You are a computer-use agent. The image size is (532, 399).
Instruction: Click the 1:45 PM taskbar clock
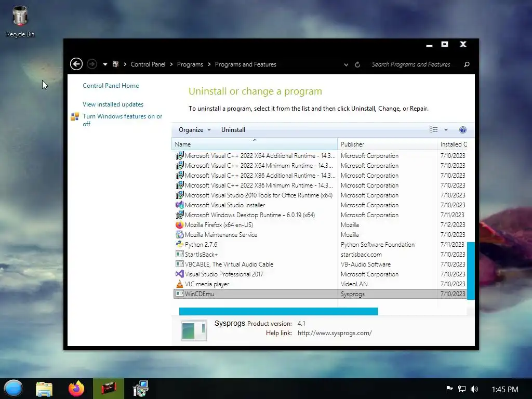[x=505, y=389]
